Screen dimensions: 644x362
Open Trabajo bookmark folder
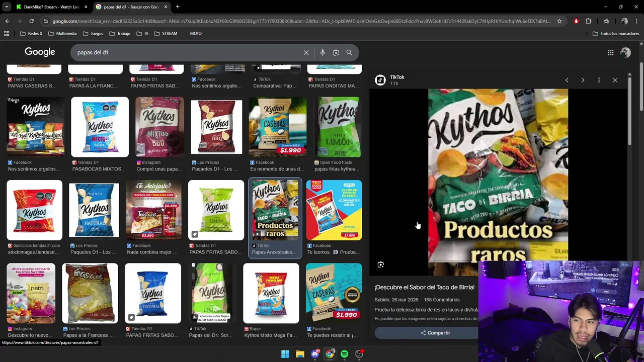[x=119, y=34]
